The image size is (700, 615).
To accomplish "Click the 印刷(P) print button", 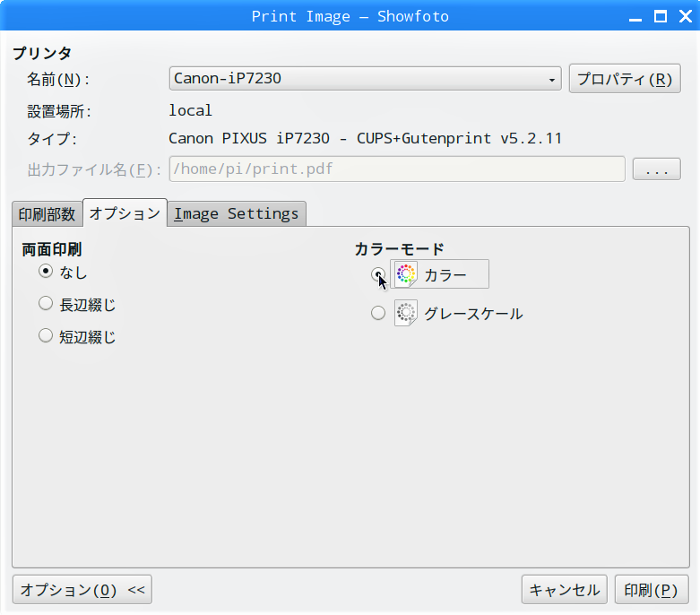I will (x=652, y=590).
